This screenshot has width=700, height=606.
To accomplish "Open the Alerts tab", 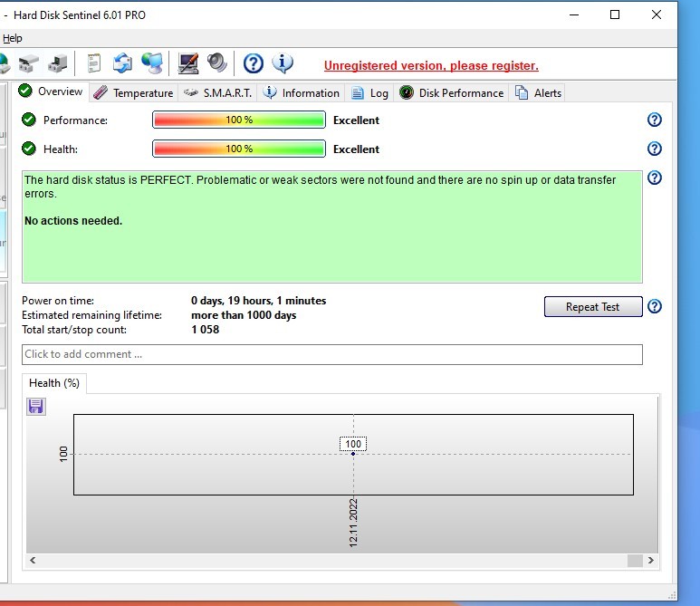I will pos(539,92).
